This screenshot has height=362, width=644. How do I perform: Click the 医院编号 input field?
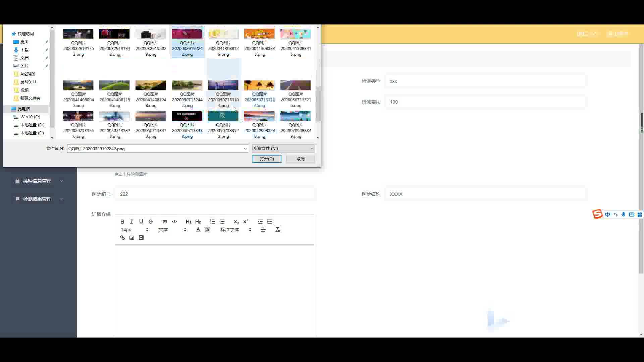[x=215, y=194]
